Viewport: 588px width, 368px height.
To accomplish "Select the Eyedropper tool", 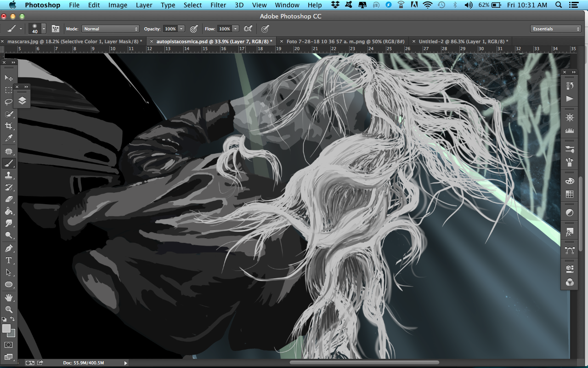I will click(9, 138).
